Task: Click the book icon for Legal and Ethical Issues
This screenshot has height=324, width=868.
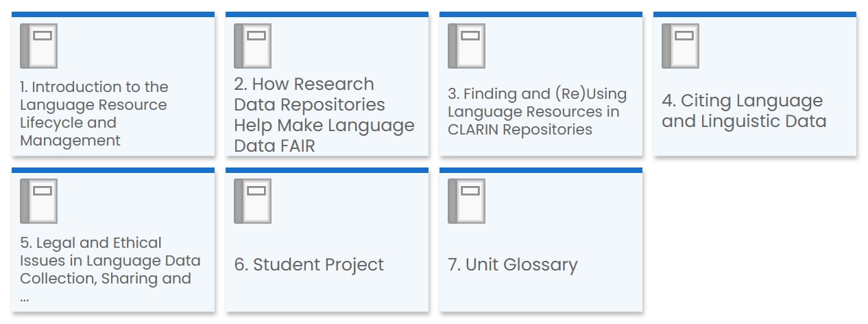Action: tap(38, 201)
